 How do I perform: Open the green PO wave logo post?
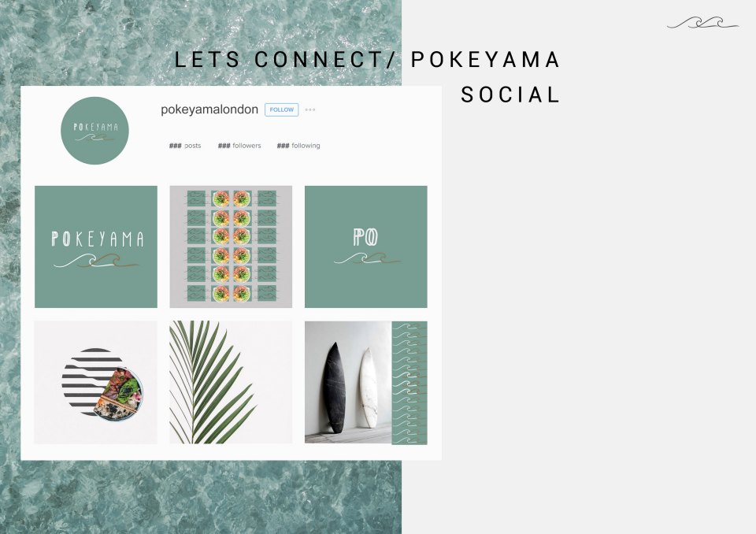click(366, 247)
